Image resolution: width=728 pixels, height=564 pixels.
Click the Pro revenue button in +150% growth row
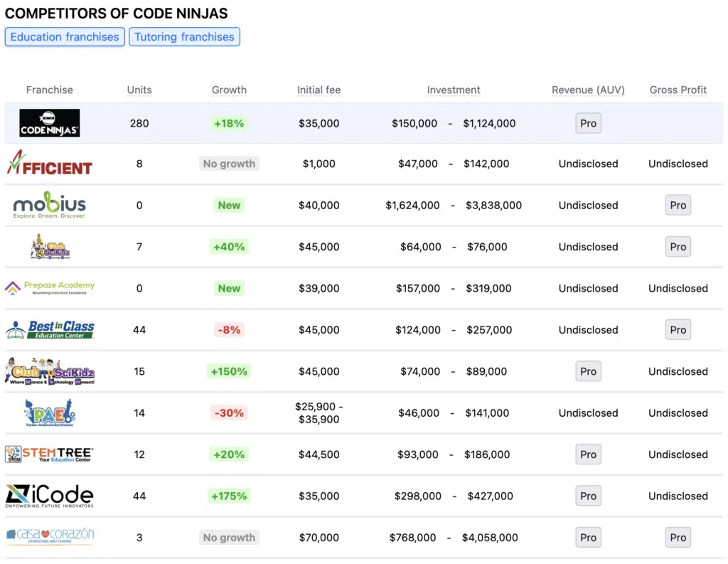(588, 371)
